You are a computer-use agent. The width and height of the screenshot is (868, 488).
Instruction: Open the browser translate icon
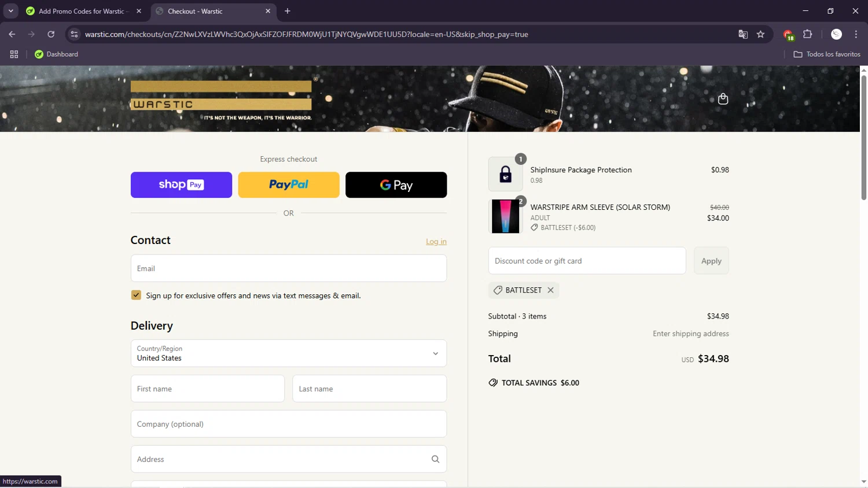[743, 34]
